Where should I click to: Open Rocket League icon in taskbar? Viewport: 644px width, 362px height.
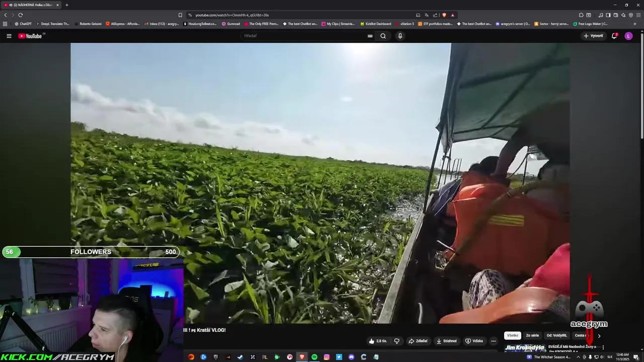point(265,357)
